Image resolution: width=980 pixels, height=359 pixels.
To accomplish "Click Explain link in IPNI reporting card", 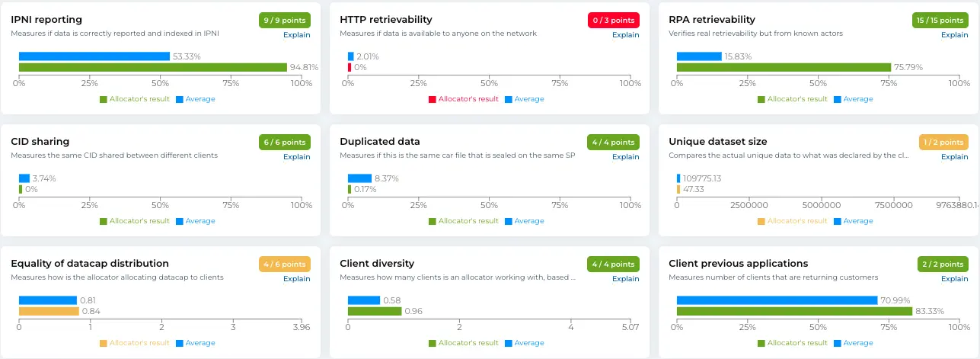I will [296, 35].
